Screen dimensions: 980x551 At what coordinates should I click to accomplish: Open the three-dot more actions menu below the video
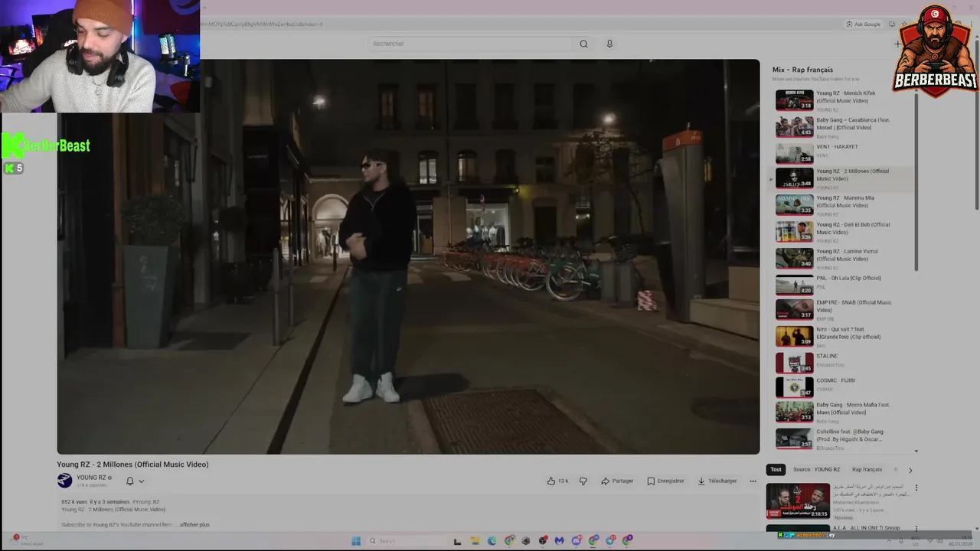753,481
